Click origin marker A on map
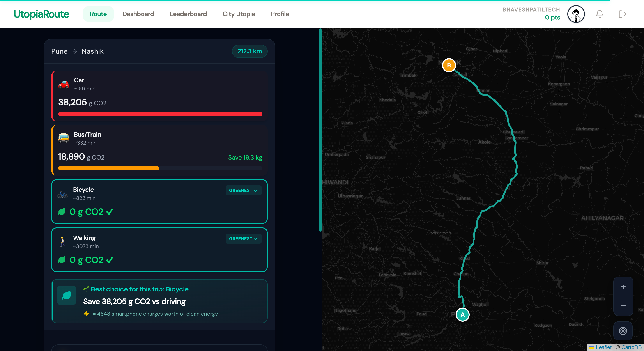The image size is (644, 351). coord(462,315)
